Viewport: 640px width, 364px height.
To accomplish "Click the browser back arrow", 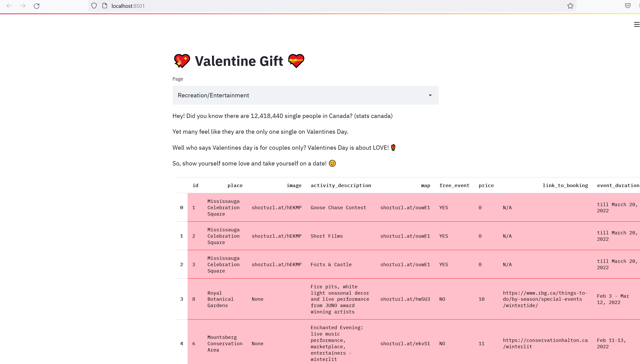I will 9,6.
